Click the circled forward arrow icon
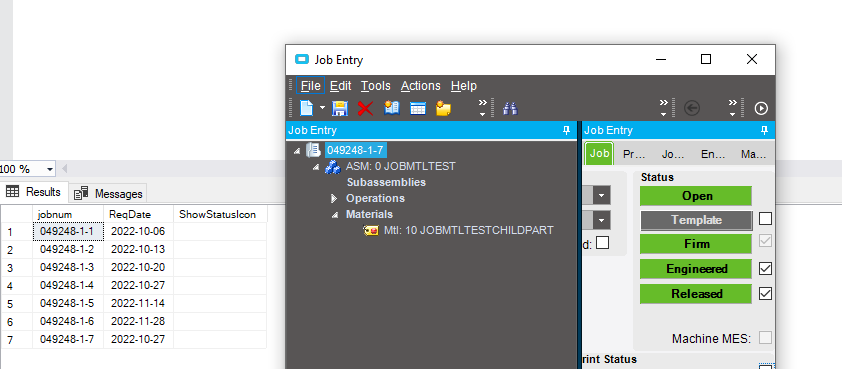This screenshot has height=369, width=842. (x=761, y=108)
